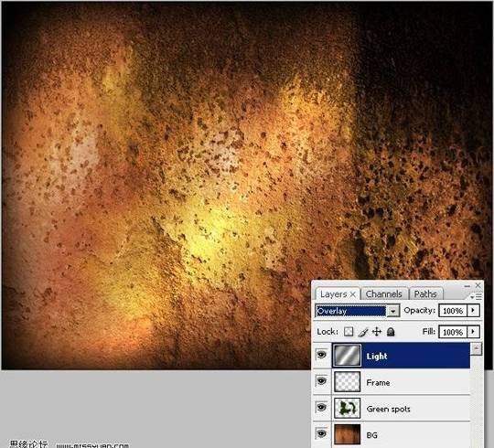Toggle visibility of the Frame layer
The width and height of the screenshot is (494, 448).
321,381
